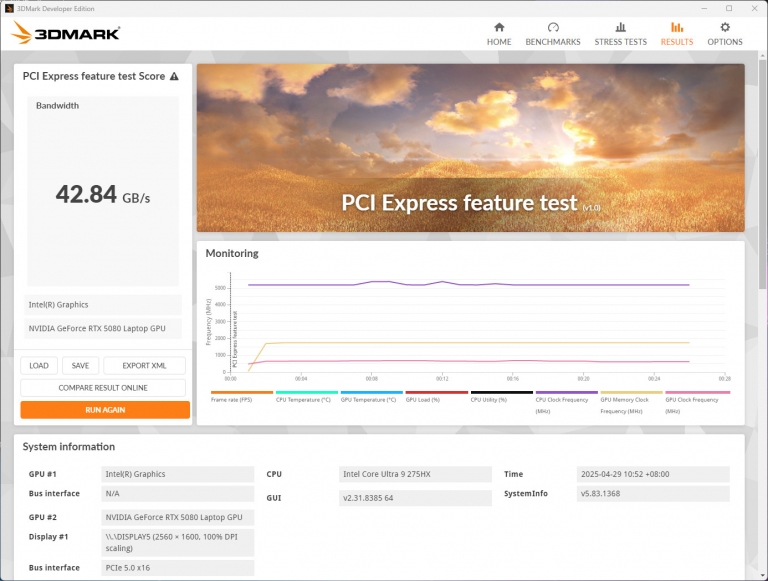The image size is (768, 581).
Task: Toggle the GPU Load (%) legend swatch
Action: coord(436,392)
